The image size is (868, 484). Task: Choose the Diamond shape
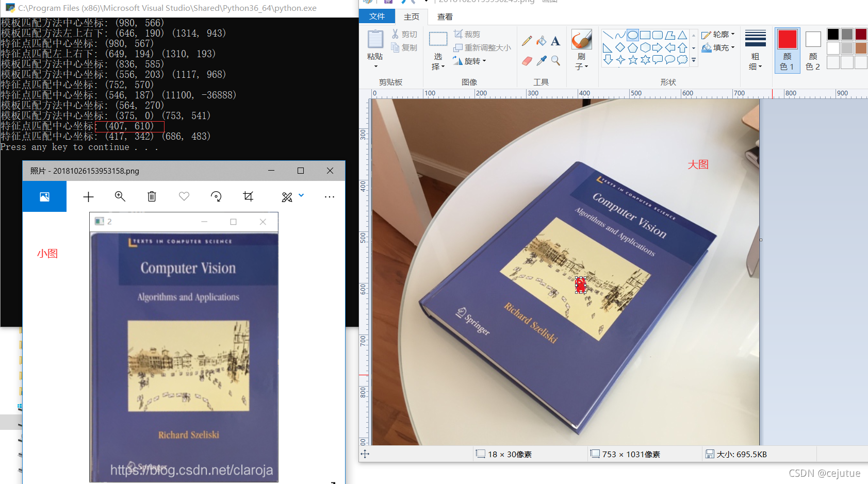[620, 47]
